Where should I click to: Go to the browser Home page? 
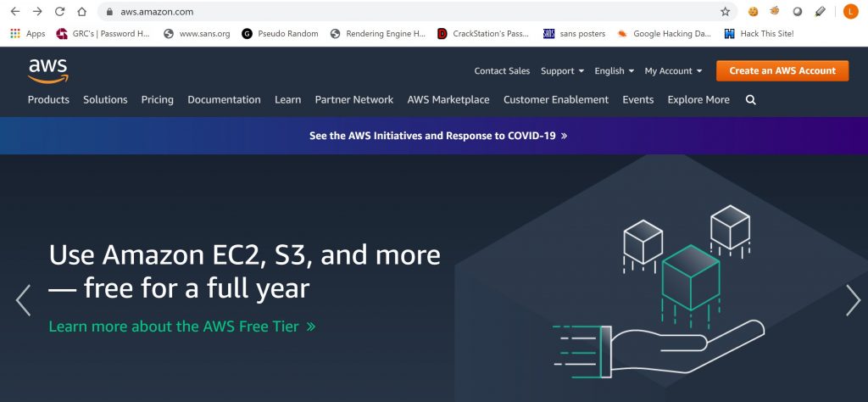[81, 12]
